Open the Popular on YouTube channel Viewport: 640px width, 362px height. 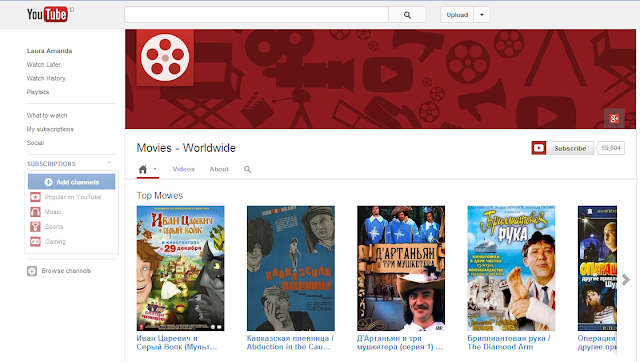pos(73,197)
